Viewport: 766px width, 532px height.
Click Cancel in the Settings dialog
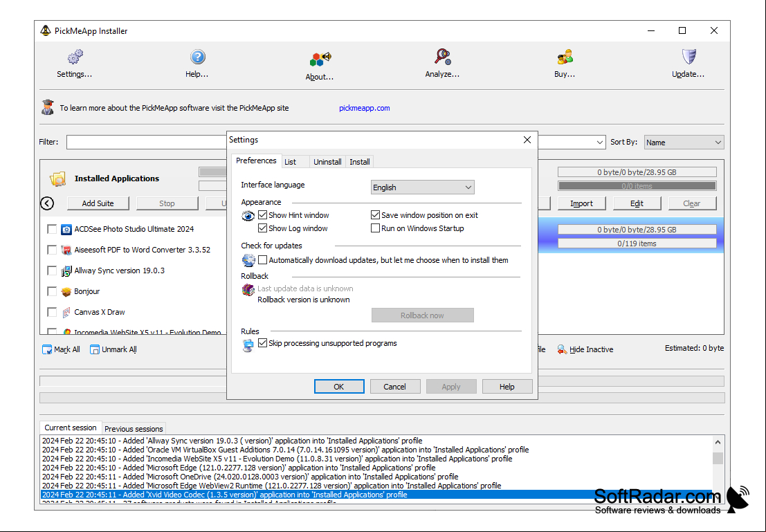pyautogui.click(x=394, y=387)
